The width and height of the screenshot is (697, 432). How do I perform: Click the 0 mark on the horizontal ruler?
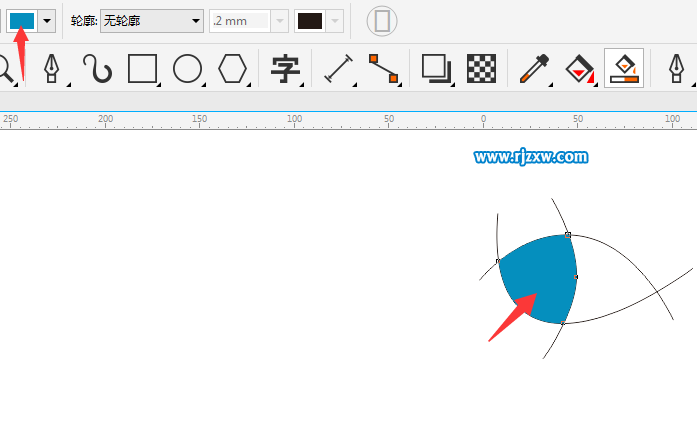coord(484,119)
